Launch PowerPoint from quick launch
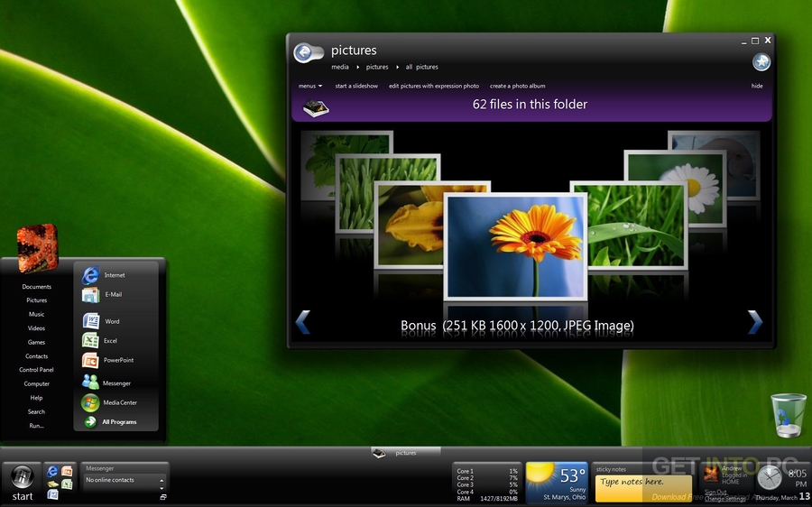The width and height of the screenshot is (812, 507). point(67,471)
